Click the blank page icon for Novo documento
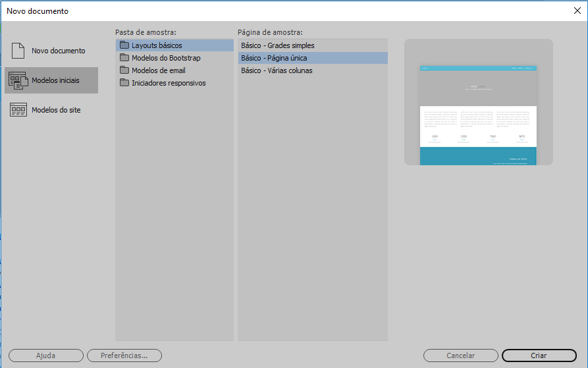The width and height of the screenshot is (588, 368). click(x=18, y=51)
